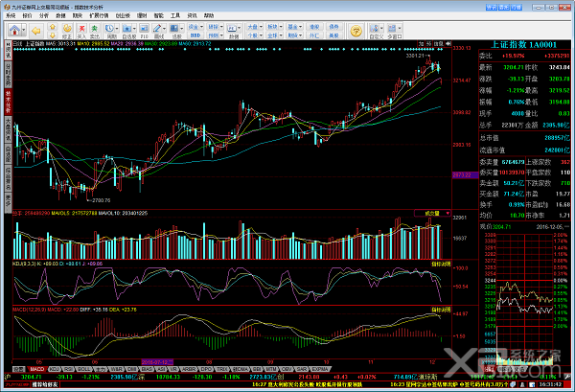Expand the 周期 period dropdown arrow
Screen dimensions: 575x392
(x=117, y=28)
